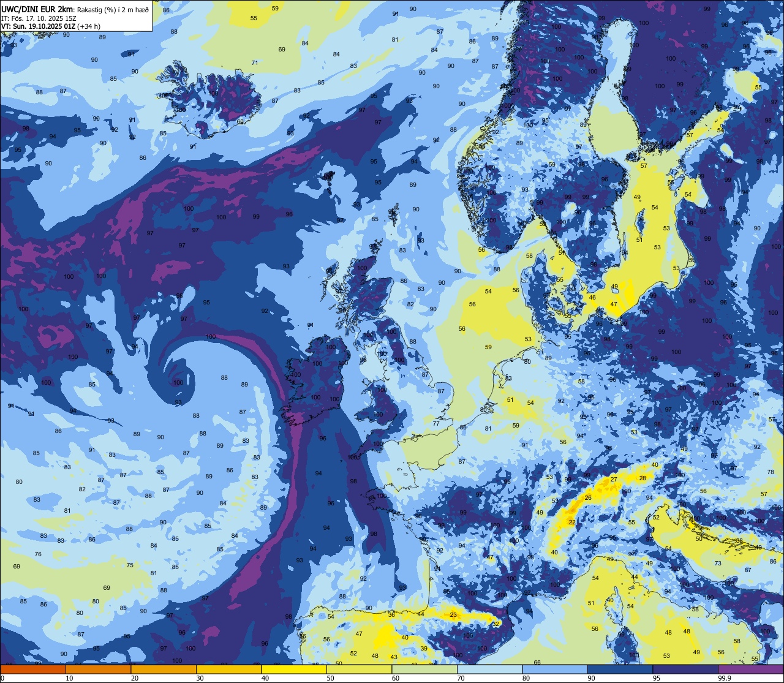The height and width of the screenshot is (683, 784).
Task: Click the 'IT: Fös. 17. 10. 2025 15Z' line
Action: click(x=39, y=18)
